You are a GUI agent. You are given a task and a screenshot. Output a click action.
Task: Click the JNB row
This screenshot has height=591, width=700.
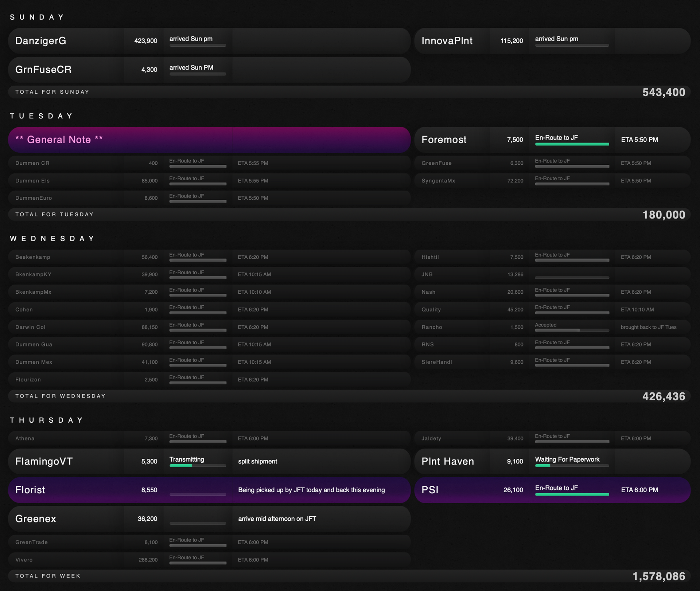(552, 275)
